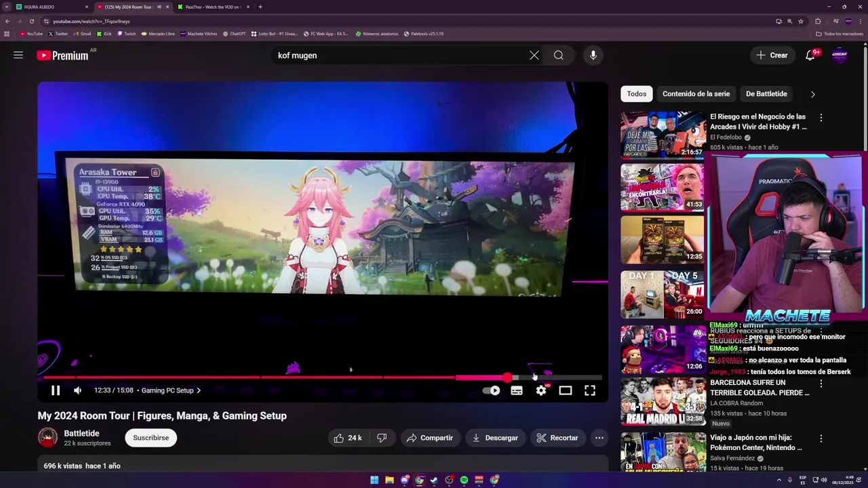Toggle subtitles in the video player
Image resolution: width=868 pixels, height=488 pixels.
click(x=517, y=390)
